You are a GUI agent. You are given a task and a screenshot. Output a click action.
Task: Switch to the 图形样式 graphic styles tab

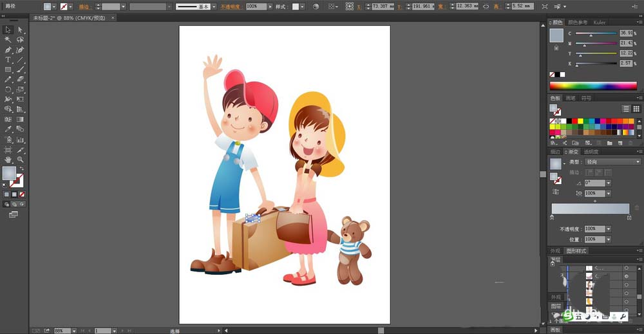tap(576, 251)
